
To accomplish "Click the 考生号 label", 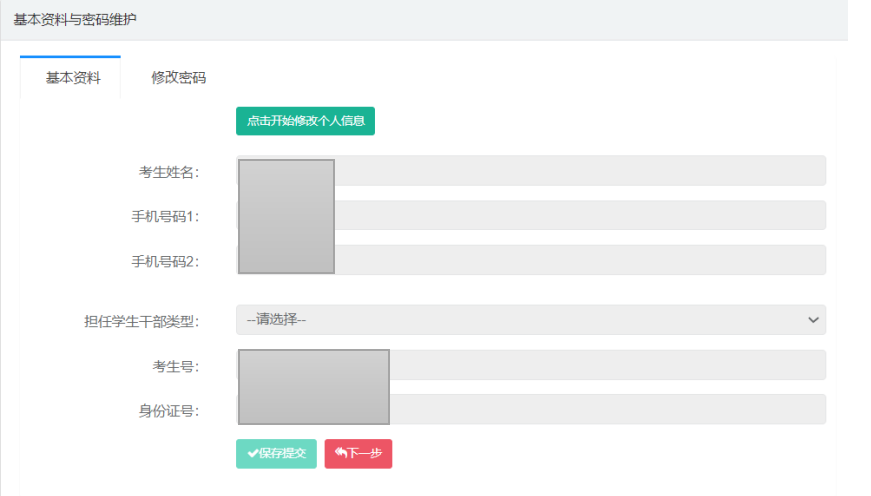I will pos(175,366).
